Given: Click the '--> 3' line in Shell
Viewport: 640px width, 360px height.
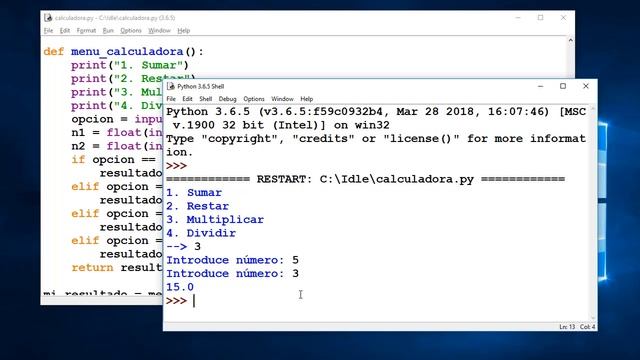Looking at the screenshot, I should (x=183, y=247).
